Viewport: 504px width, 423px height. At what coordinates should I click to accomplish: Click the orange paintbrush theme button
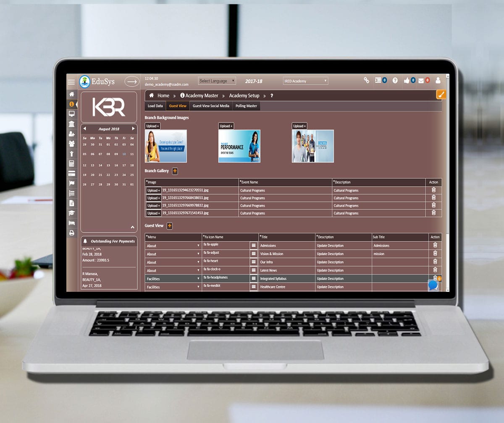click(x=441, y=95)
